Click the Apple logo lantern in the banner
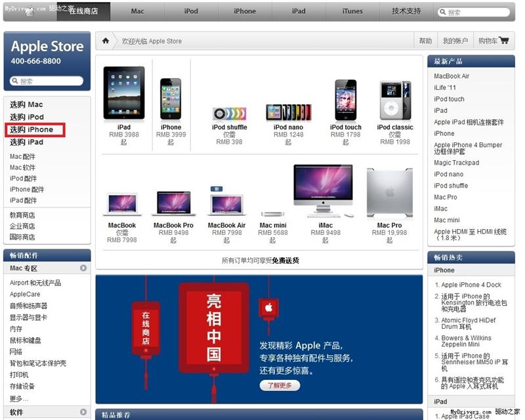 coord(269,308)
